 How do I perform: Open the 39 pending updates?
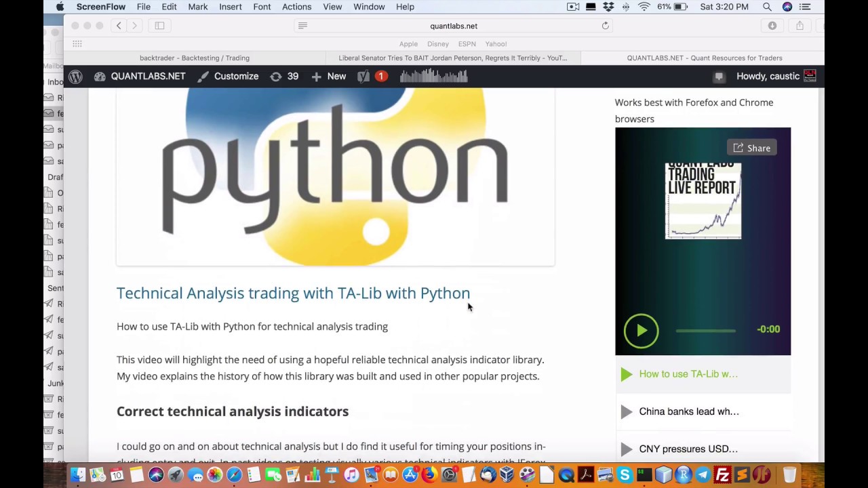click(x=284, y=77)
